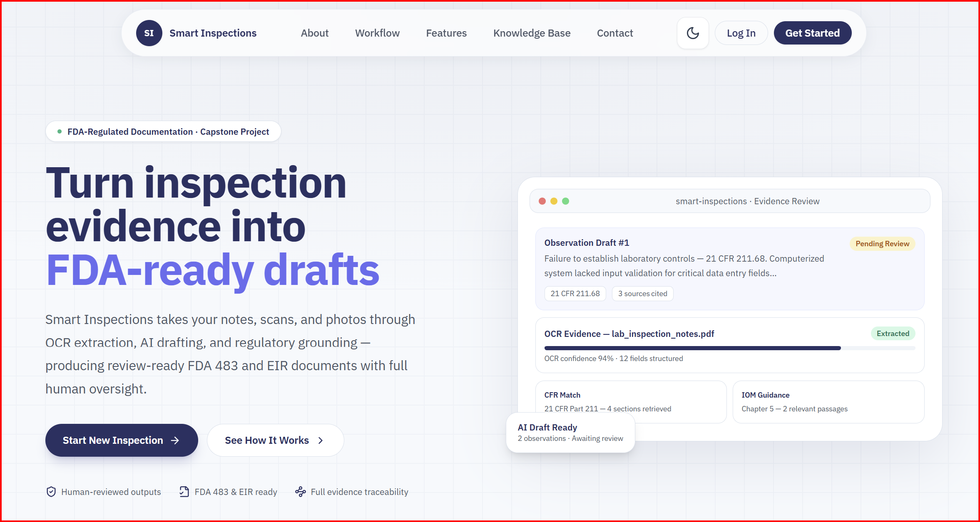Screen dimensions: 980x522
Task: Open the AI Draft Ready card
Action: [x=570, y=433]
